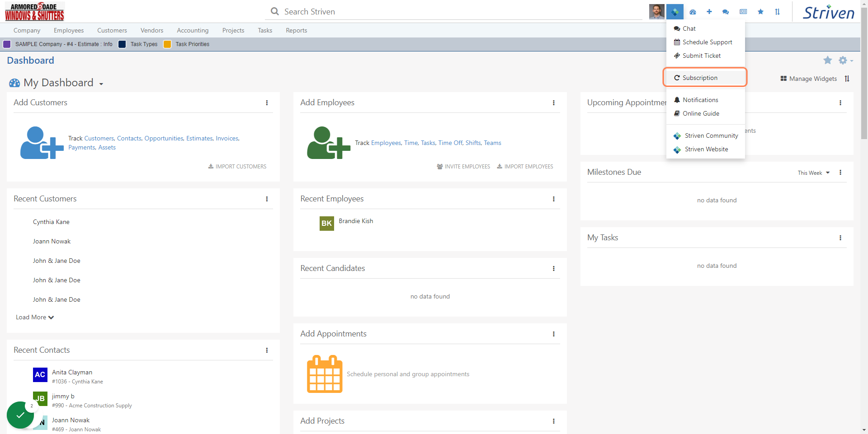Image resolution: width=868 pixels, height=434 pixels.
Task: Click Import Employees button
Action: click(x=525, y=167)
